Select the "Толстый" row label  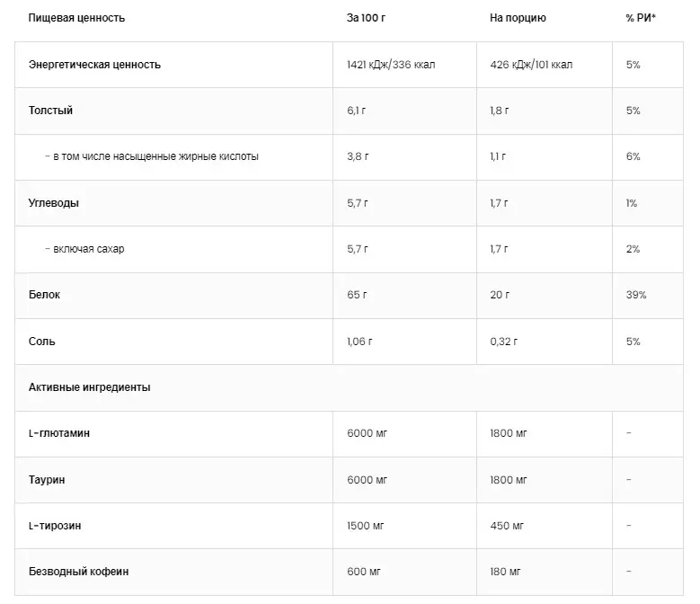coord(51,111)
